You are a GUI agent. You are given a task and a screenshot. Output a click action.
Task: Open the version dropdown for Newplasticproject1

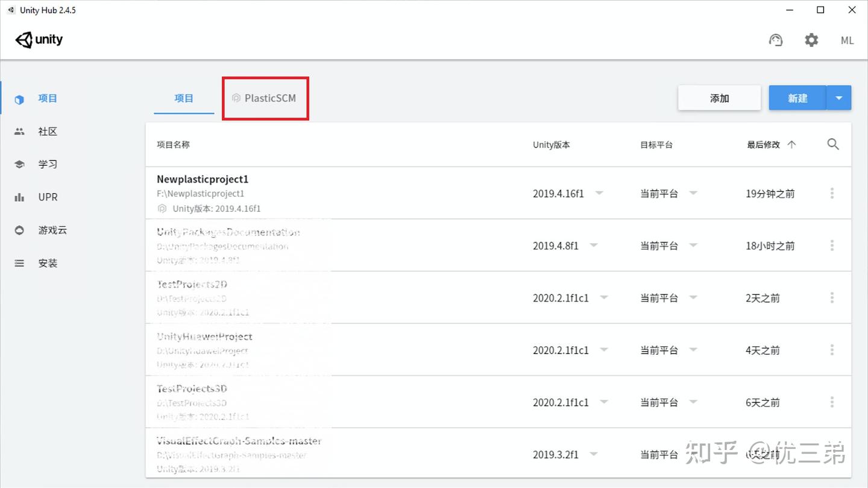tap(599, 193)
